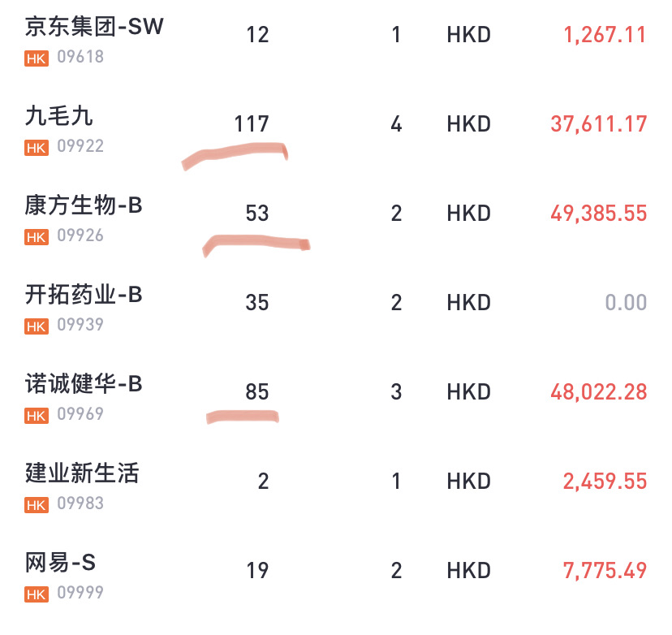
Task: Select the underlined quantity 117
Action: click(252, 124)
